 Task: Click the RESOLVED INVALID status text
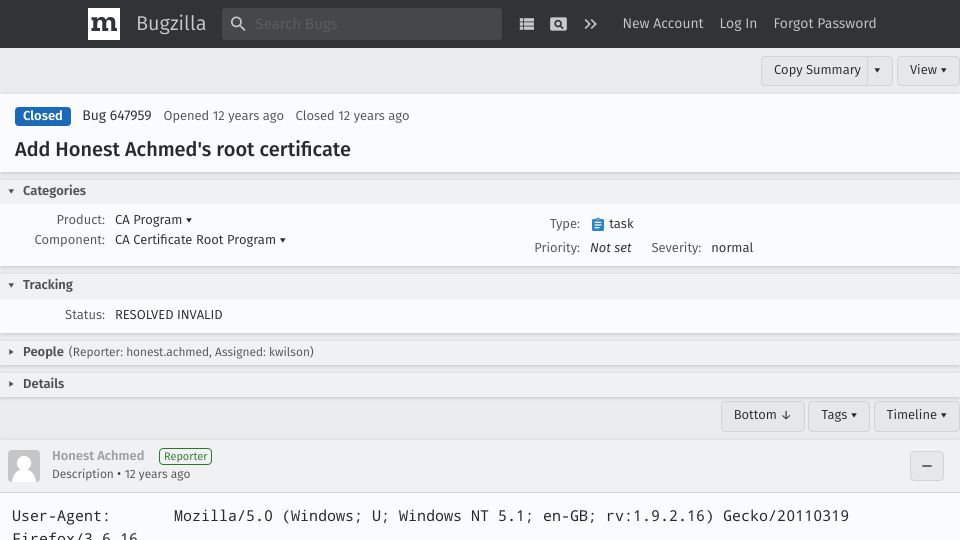[x=169, y=315]
